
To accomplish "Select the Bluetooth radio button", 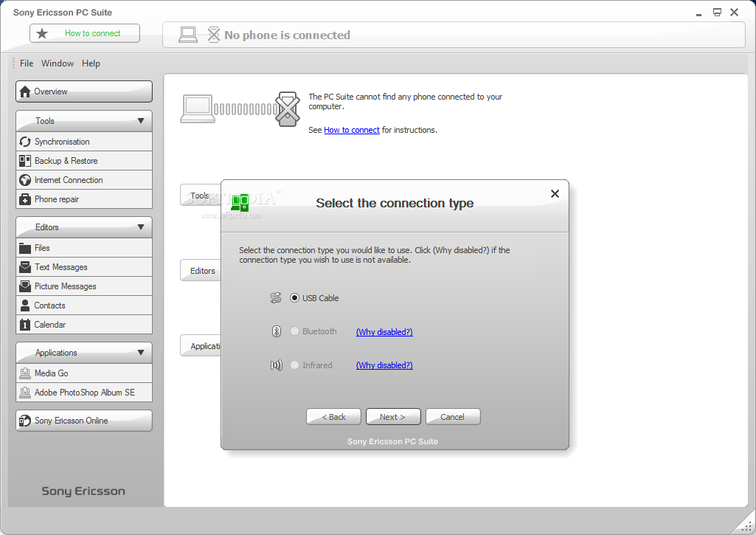I will (294, 331).
